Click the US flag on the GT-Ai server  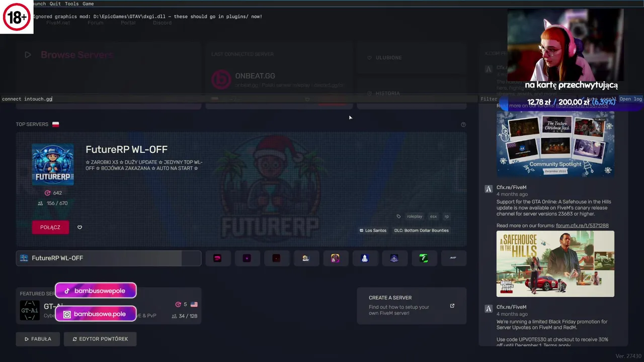tap(194, 304)
